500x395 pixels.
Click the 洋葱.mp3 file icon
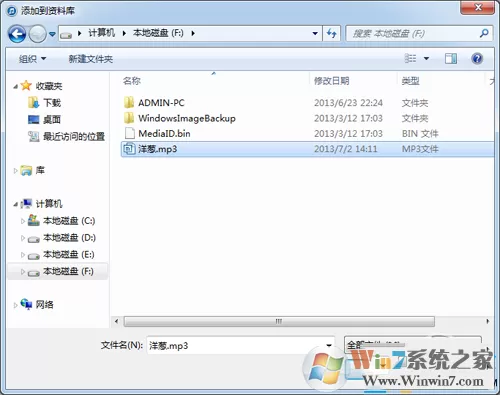pos(129,149)
